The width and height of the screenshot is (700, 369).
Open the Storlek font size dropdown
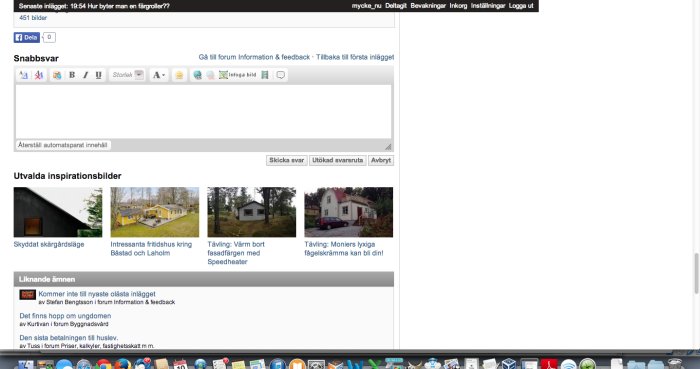pyautogui.click(x=127, y=75)
